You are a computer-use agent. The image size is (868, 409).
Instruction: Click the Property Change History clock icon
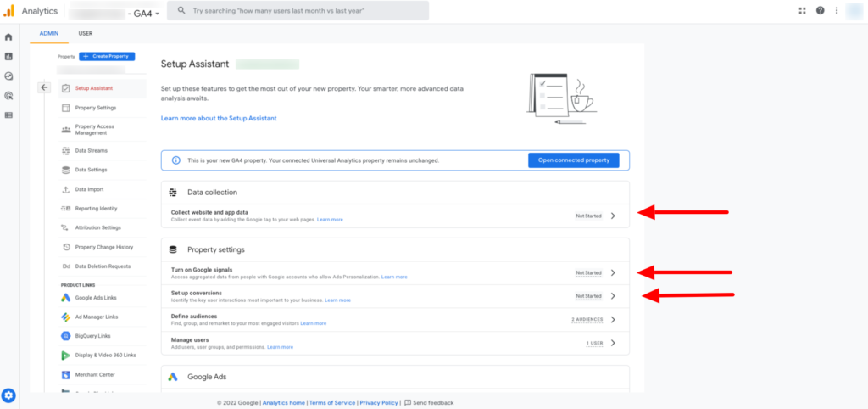pos(66,247)
